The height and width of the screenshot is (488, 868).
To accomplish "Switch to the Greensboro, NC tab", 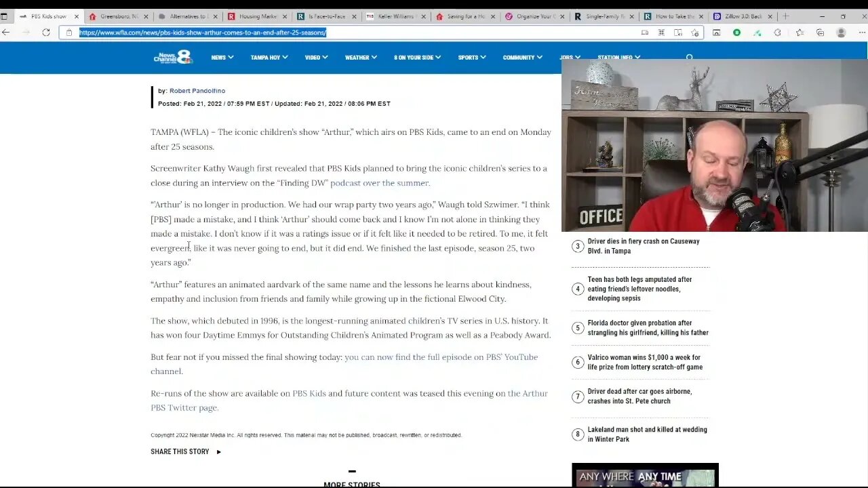I will point(117,16).
